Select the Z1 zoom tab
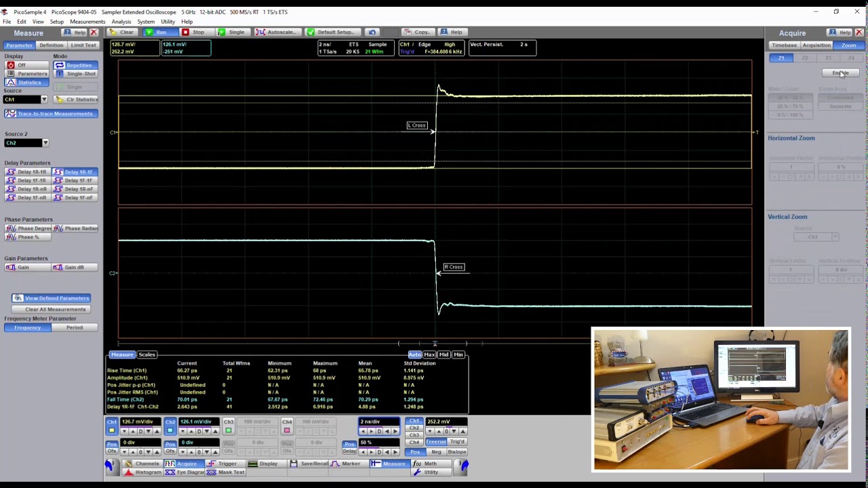 781,58
